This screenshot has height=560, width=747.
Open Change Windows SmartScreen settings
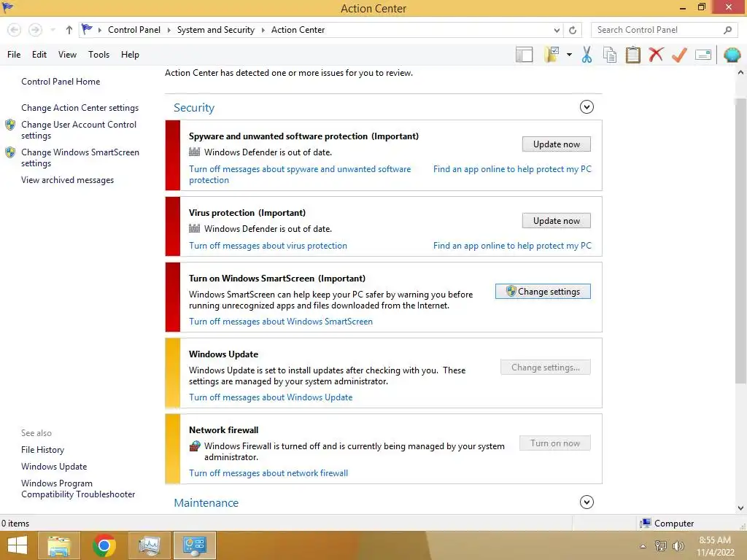(x=80, y=157)
